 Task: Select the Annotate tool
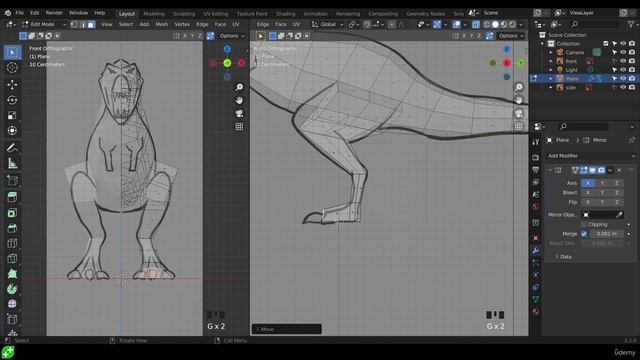(12, 148)
